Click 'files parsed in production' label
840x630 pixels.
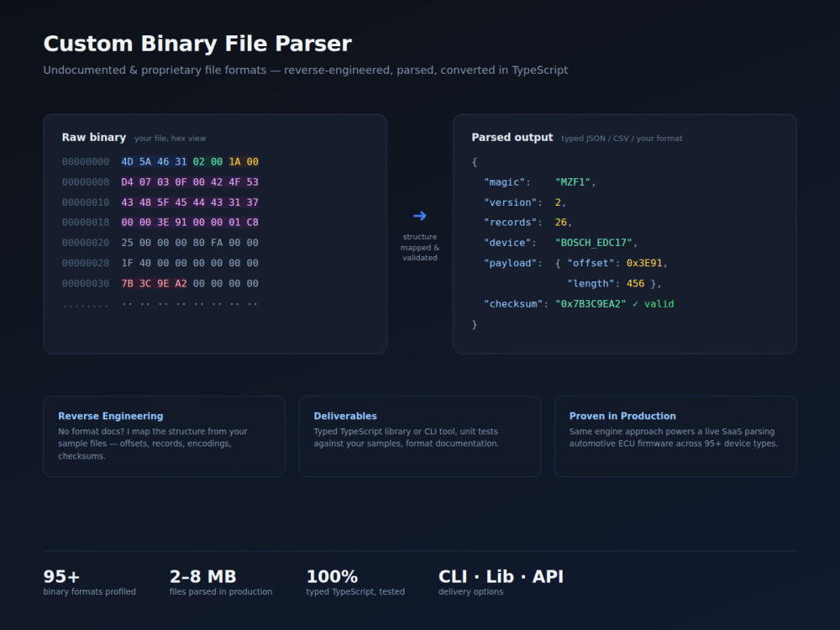[x=221, y=591]
